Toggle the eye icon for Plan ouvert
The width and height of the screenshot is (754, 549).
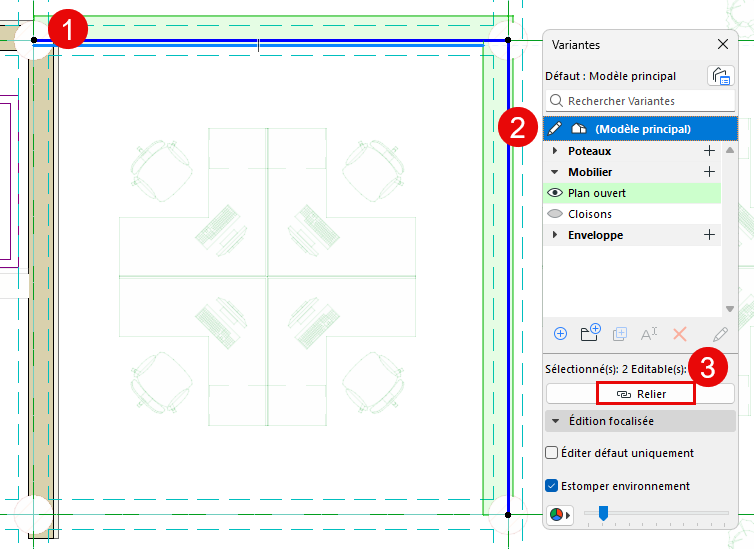pyautogui.click(x=555, y=193)
